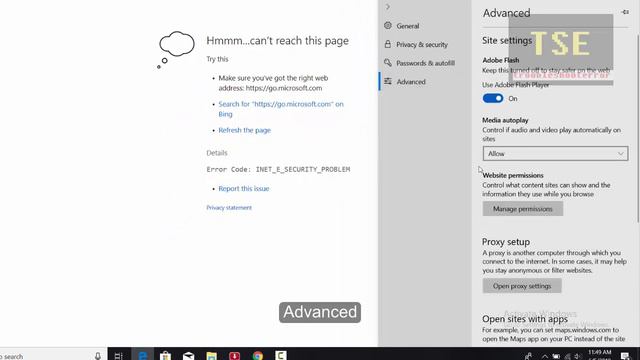Click the Passwords & autofill key icon
Screen dimensions: 640x360
click(388, 62)
